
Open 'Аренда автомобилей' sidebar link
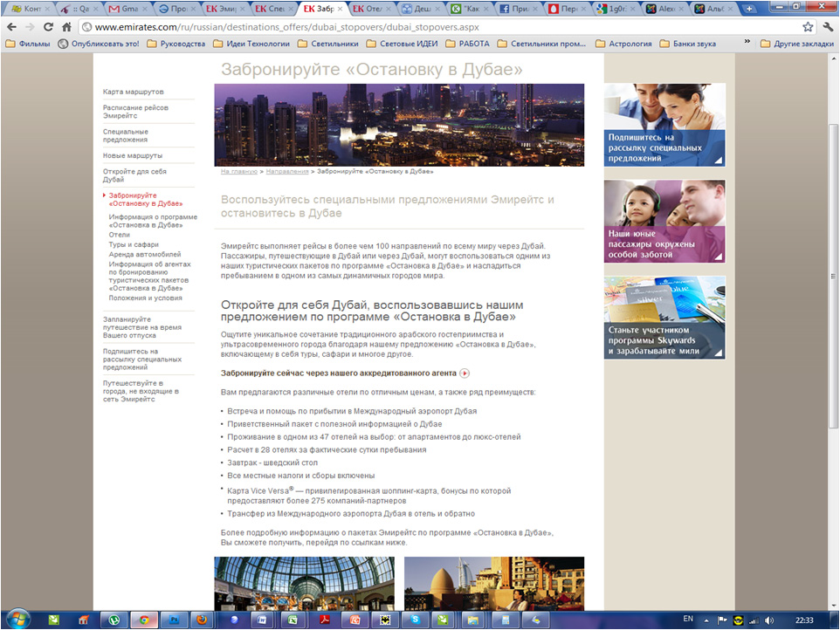(145, 254)
